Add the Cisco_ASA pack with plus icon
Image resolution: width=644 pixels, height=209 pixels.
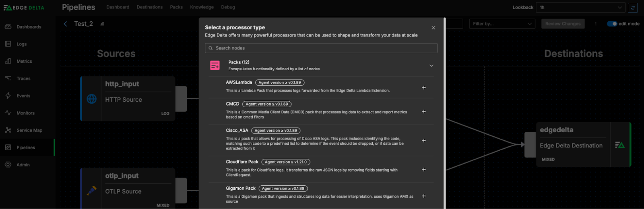pos(423,141)
